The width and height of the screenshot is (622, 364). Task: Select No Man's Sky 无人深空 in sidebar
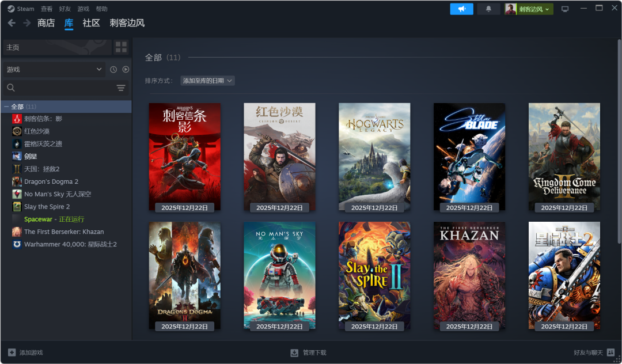[x=58, y=194]
